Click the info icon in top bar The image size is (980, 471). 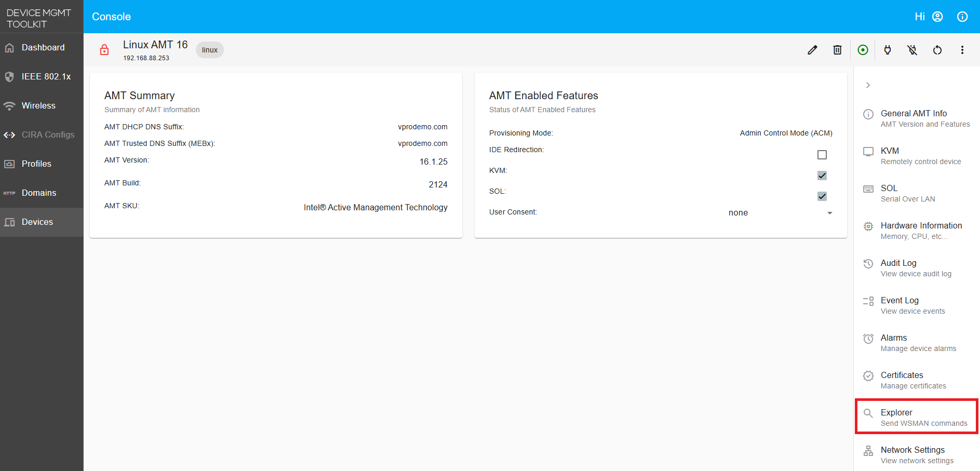(962, 17)
